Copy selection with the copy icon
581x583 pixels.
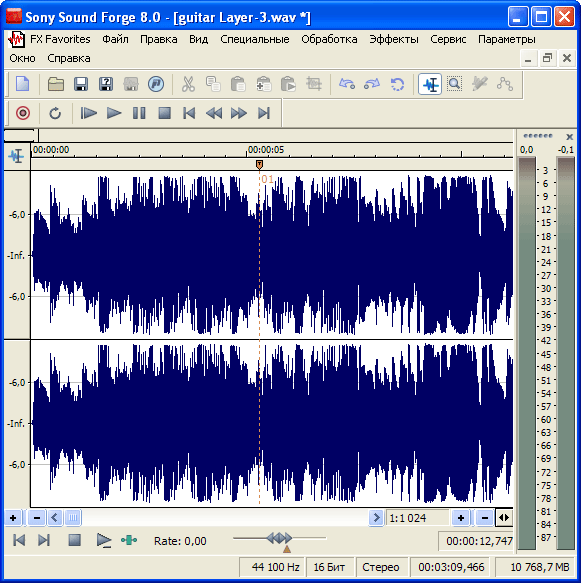213,84
